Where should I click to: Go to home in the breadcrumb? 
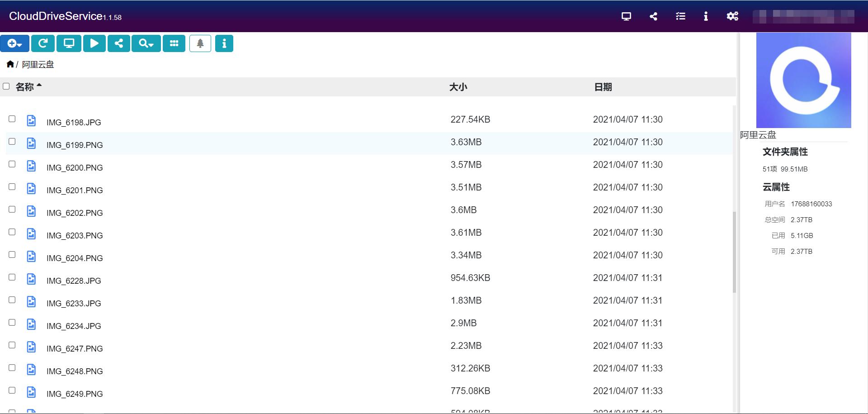(10, 64)
